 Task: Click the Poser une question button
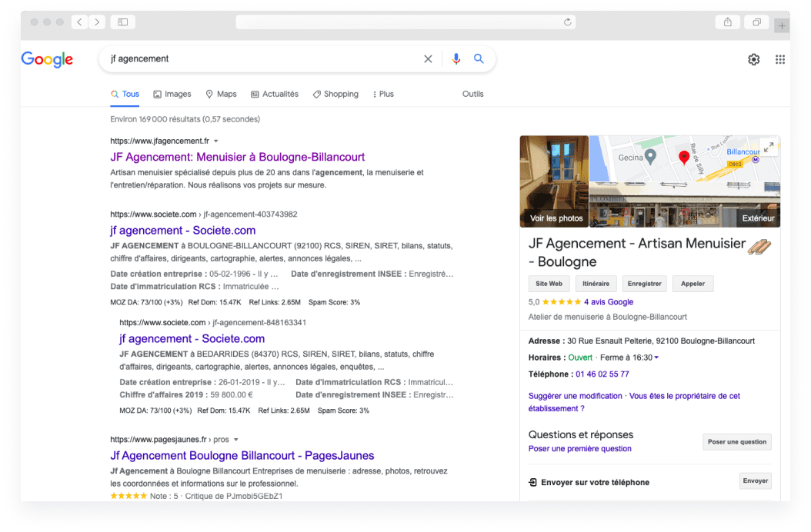[737, 442]
